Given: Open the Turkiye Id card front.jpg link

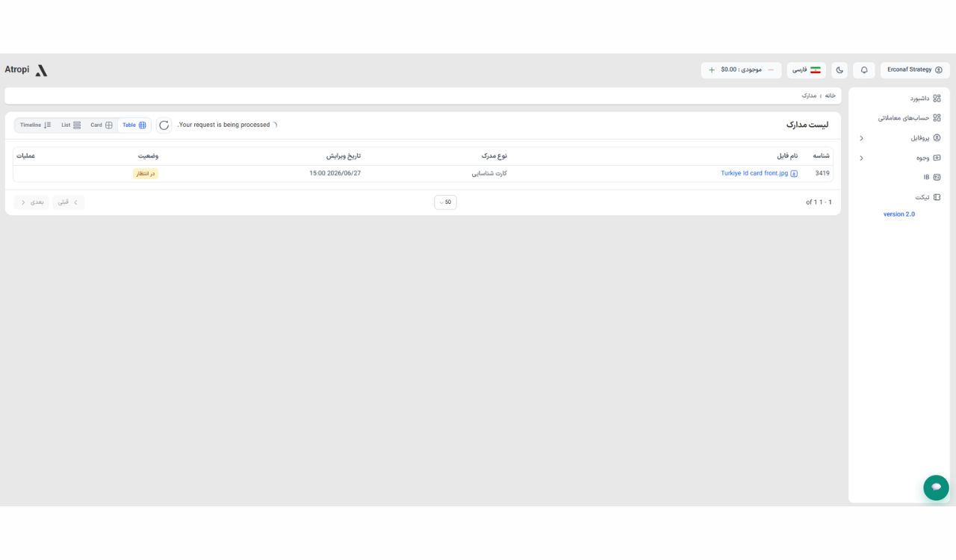Looking at the screenshot, I should (754, 173).
